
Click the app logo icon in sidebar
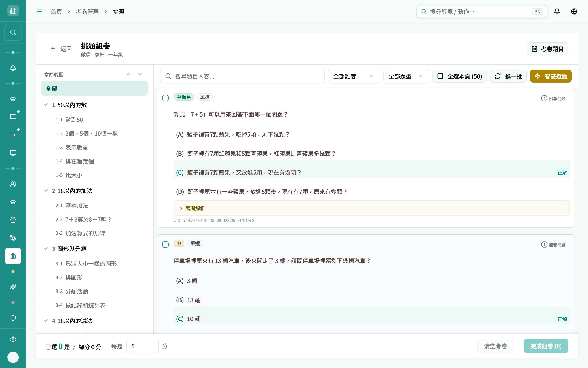(13, 11)
